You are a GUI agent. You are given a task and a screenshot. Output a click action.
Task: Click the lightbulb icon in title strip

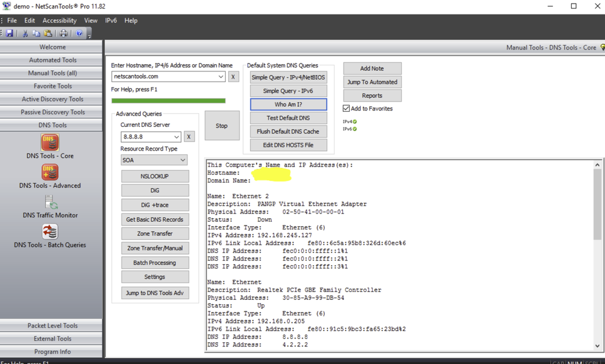click(603, 47)
